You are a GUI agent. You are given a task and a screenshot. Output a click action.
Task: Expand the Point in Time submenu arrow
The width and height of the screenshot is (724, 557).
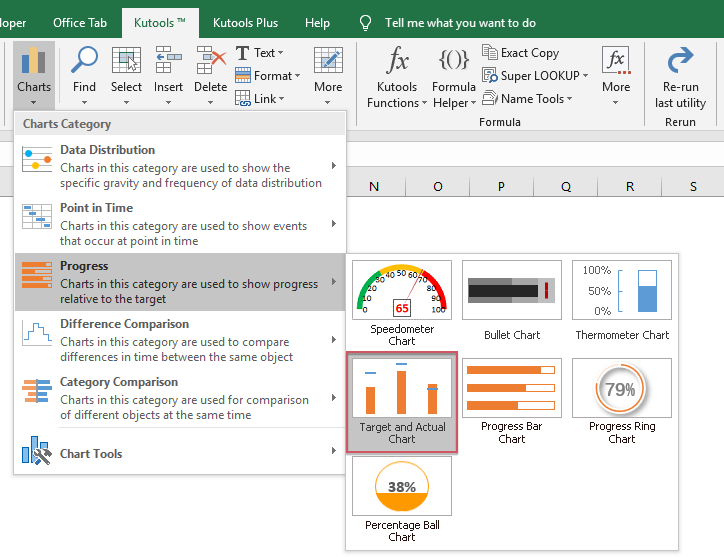click(x=334, y=224)
